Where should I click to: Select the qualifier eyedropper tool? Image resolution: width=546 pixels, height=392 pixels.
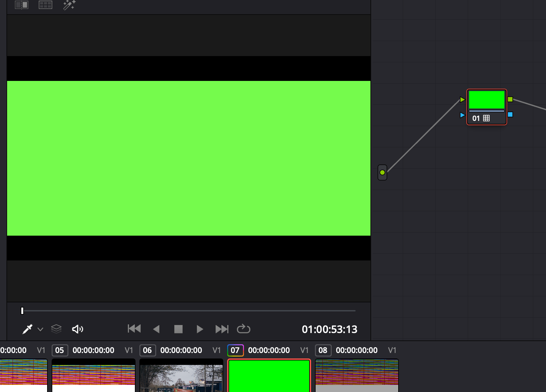point(27,329)
